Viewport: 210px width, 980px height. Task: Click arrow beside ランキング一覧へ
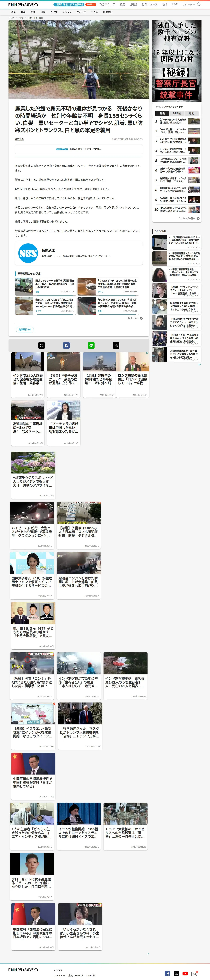198,218
